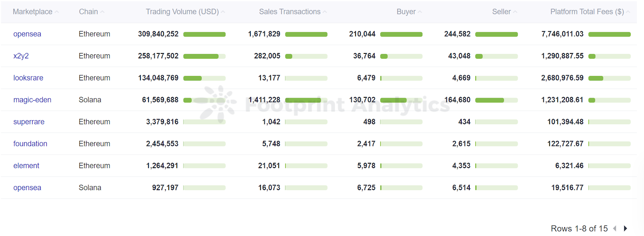Viewport: 644px width, 236px height.
Task: Open the element marketplace link
Action: click(x=26, y=165)
